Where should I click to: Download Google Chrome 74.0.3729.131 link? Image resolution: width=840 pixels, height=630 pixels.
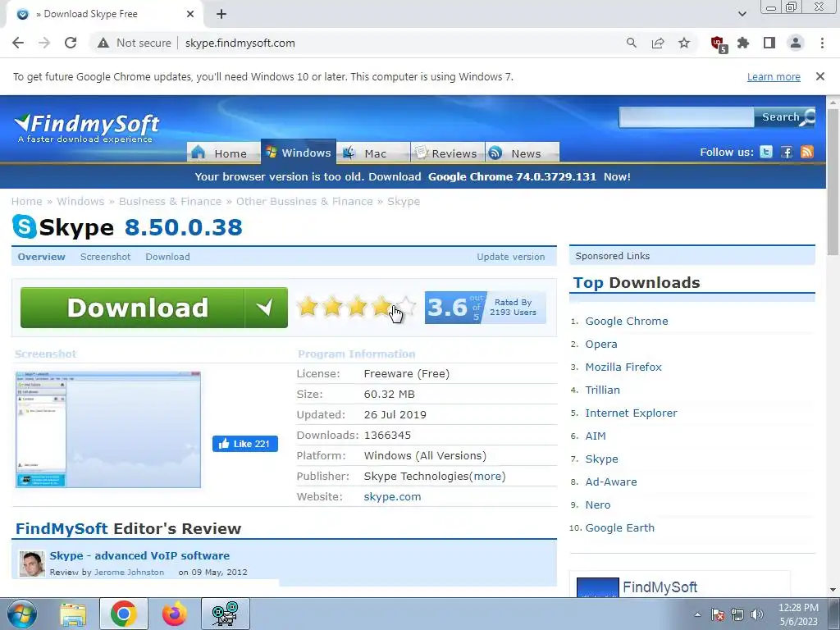512,177
